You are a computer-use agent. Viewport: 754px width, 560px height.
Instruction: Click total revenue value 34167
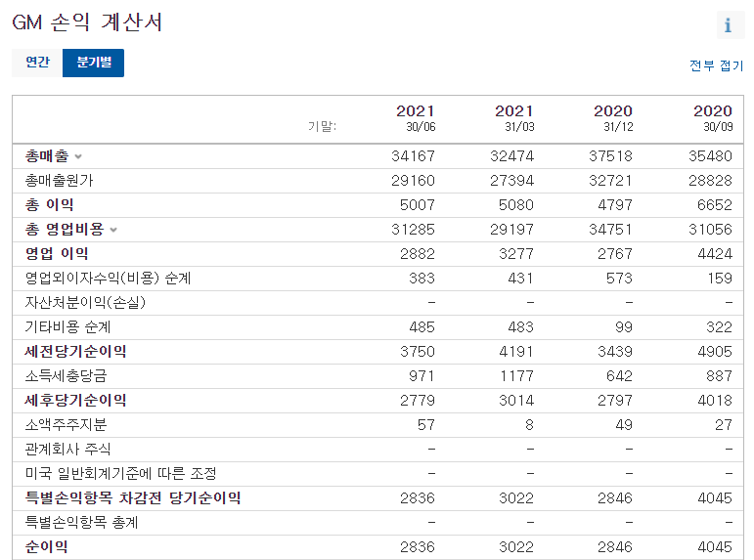coord(413,156)
